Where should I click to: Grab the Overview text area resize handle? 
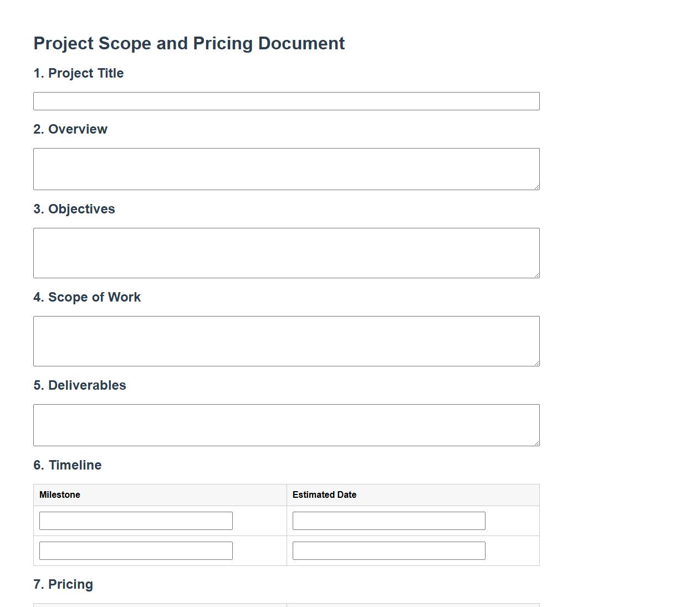[536, 187]
